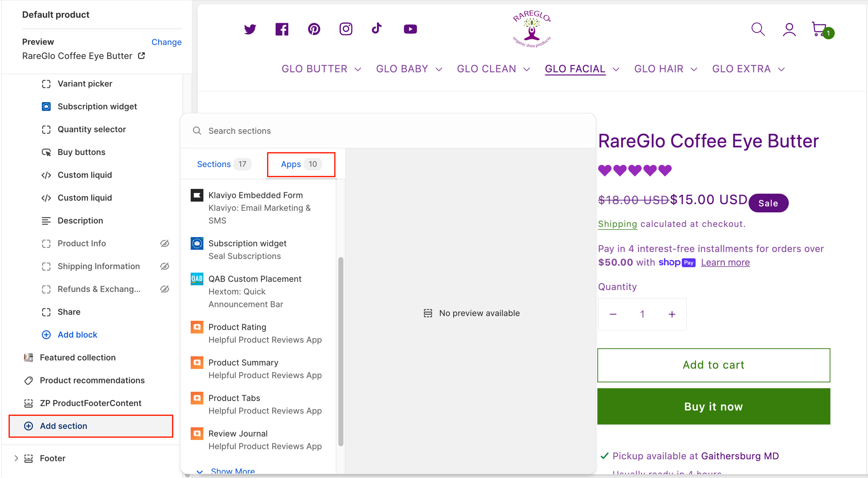
Task: Open preview product external link icon
Action: coord(142,56)
